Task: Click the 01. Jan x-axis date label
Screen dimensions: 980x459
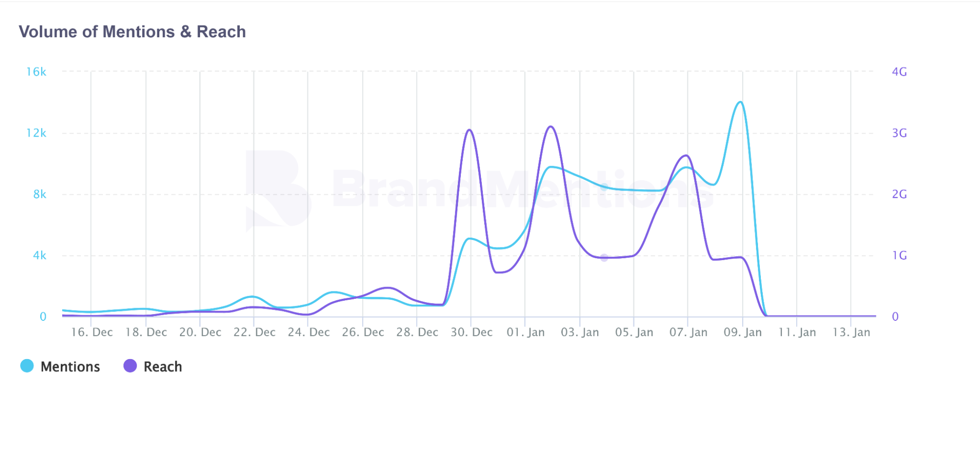Action: tap(526, 332)
